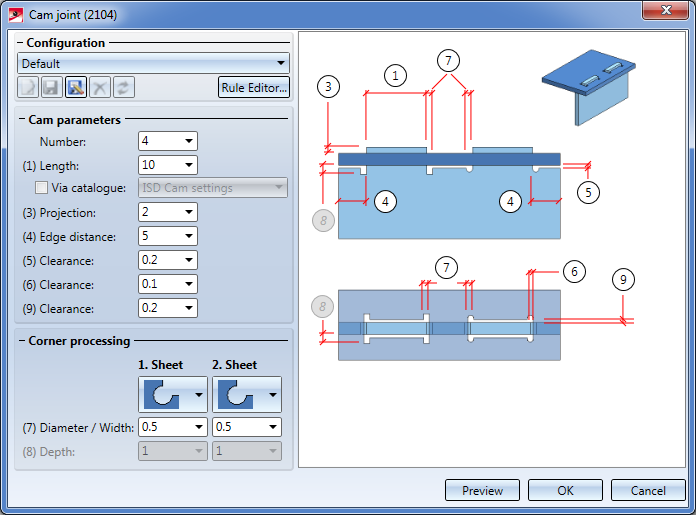Screen dimensions: 696x515
Task: Collapse the Corner processing section
Action: pyautogui.click(x=22, y=341)
